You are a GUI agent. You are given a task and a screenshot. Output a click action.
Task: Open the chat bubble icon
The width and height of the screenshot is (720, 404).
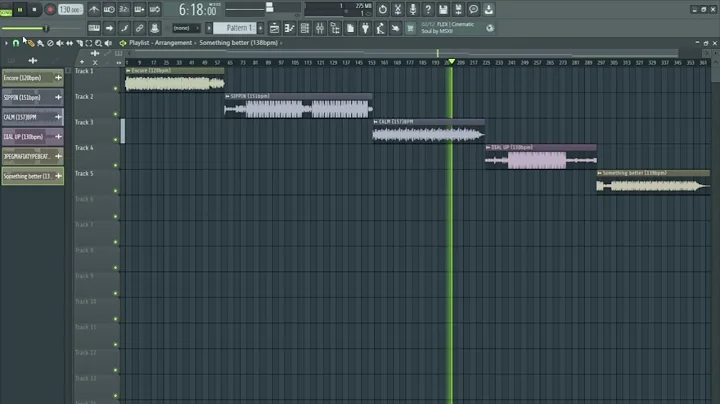click(x=473, y=9)
